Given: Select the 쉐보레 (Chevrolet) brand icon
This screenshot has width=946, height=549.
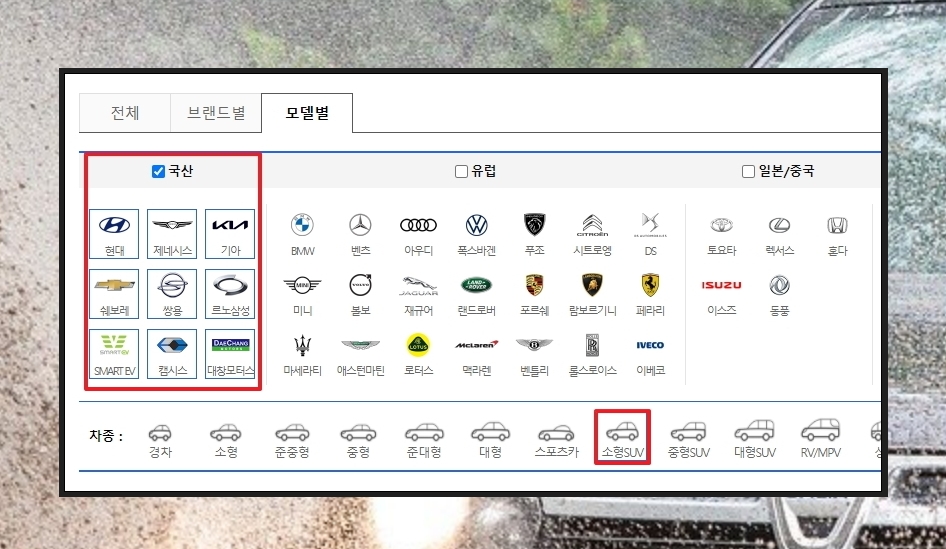Looking at the screenshot, I should (x=114, y=294).
